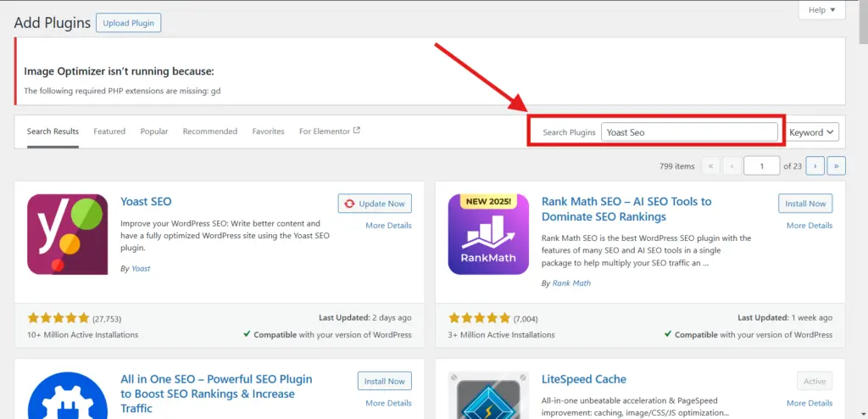Click the Upload Plugin button
Image resolution: width=868 pixels, height=419 pixels.
click(129, 23)
